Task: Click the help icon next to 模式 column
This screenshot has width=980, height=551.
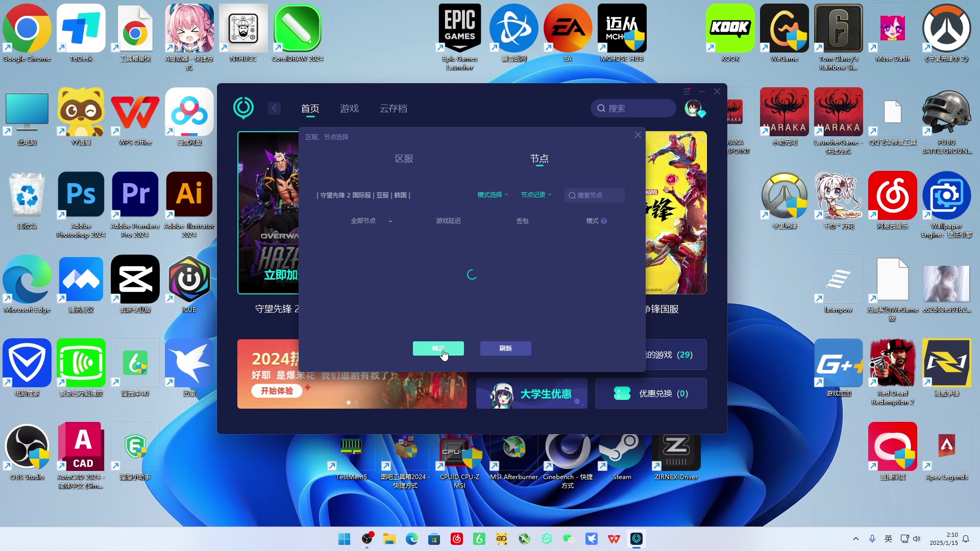Action: point(604,221)
